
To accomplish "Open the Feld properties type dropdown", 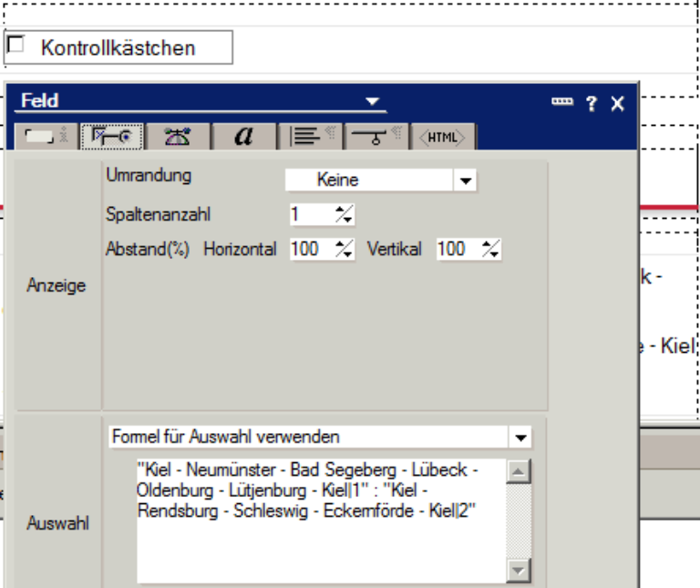I will 372,101.
